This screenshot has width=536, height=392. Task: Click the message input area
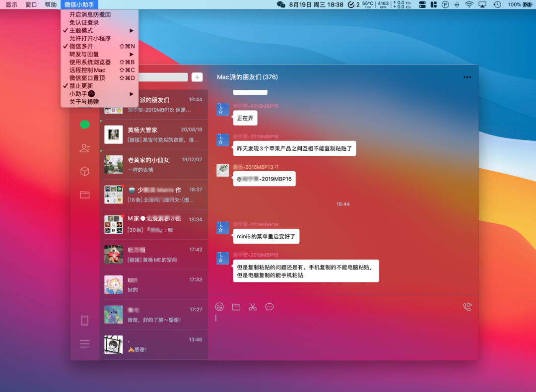coord(343,336)
